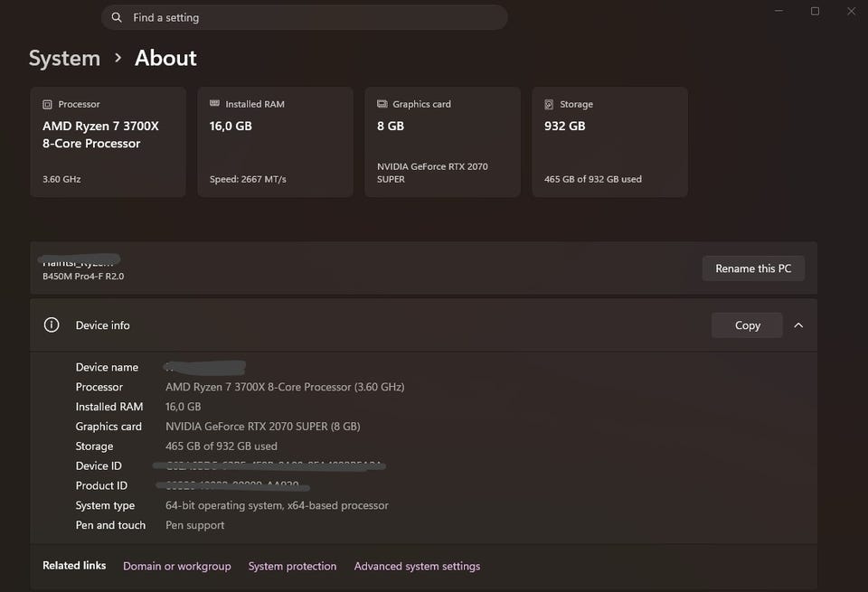
Task: Click the bold '932 GB' on the Storage card
Action: coord(564,127)
